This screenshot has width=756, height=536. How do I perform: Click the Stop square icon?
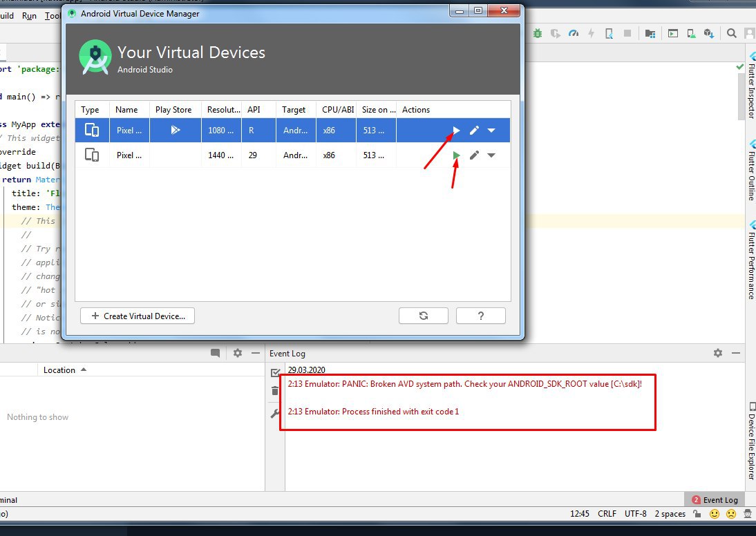point(627,33)
